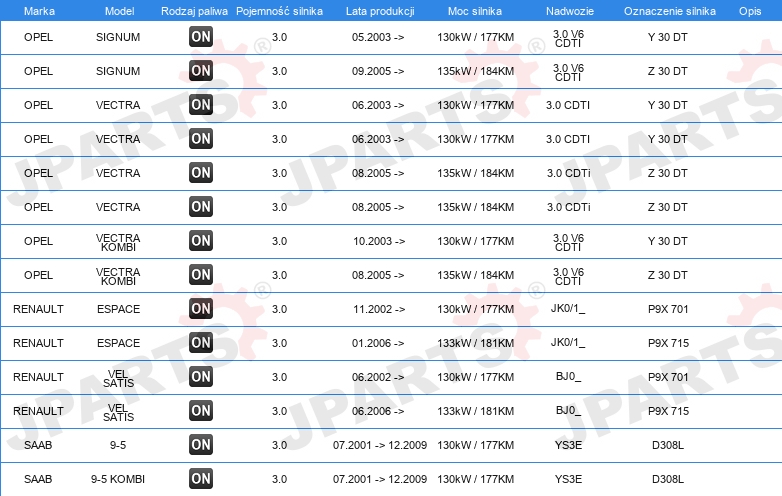Click 'BJ0_' body code in Vel Satis 06.2006 row
This screenshot has width=782, height=496.
point(569,411)
